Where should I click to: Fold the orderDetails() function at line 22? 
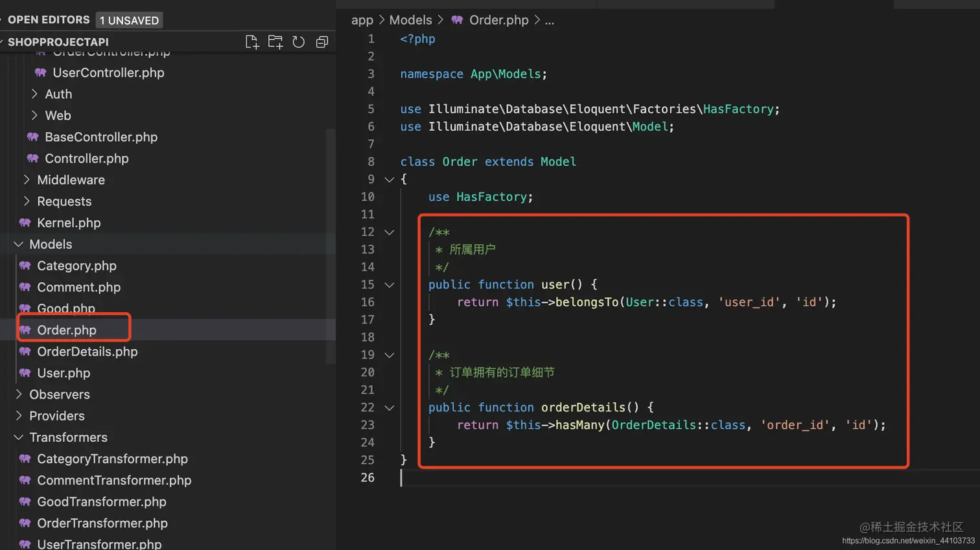(x=390, y=407)
